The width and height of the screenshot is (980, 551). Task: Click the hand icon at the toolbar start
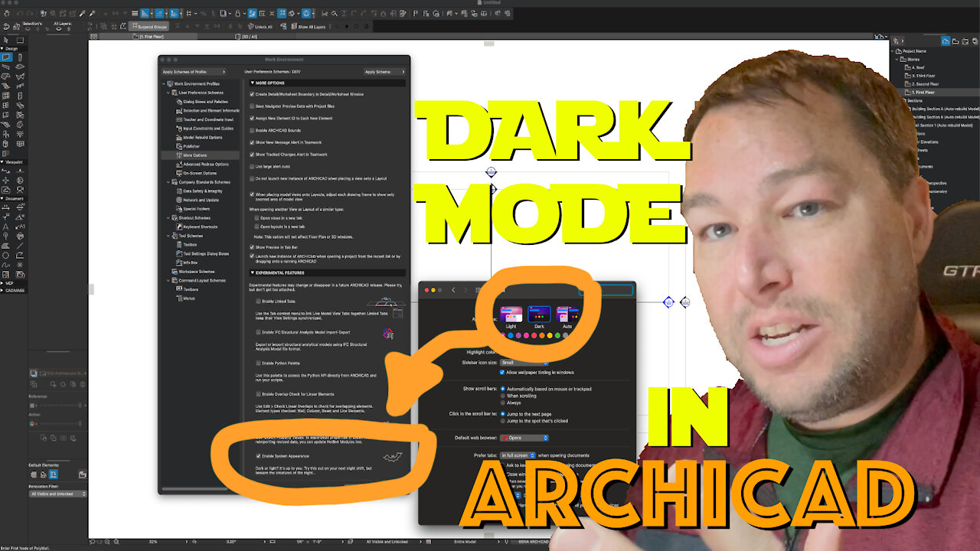click(x=5, y=13)
